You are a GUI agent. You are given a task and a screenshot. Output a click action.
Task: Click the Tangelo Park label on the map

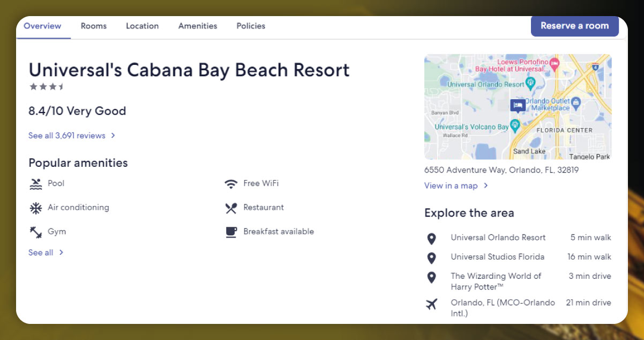click(x=589, y=157)
